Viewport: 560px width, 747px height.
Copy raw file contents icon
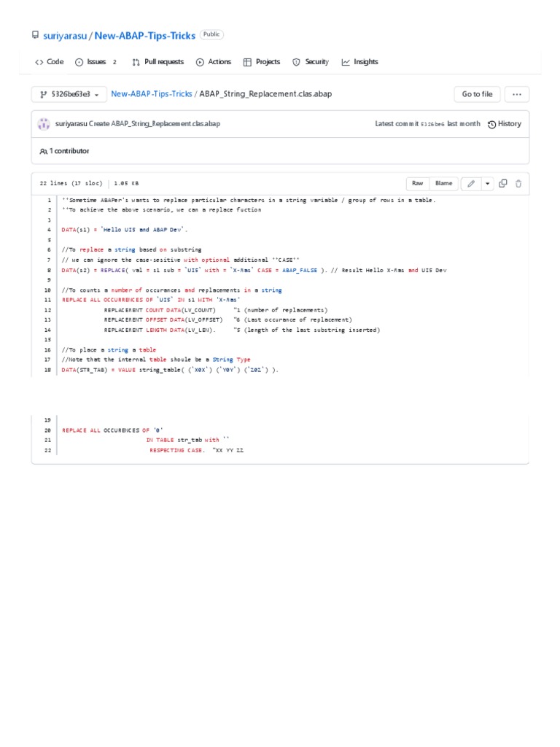(503, 184)
